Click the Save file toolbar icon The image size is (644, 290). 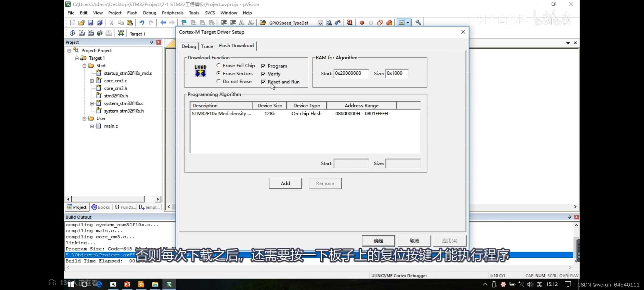pyautogui.click(x=90, y=23)
